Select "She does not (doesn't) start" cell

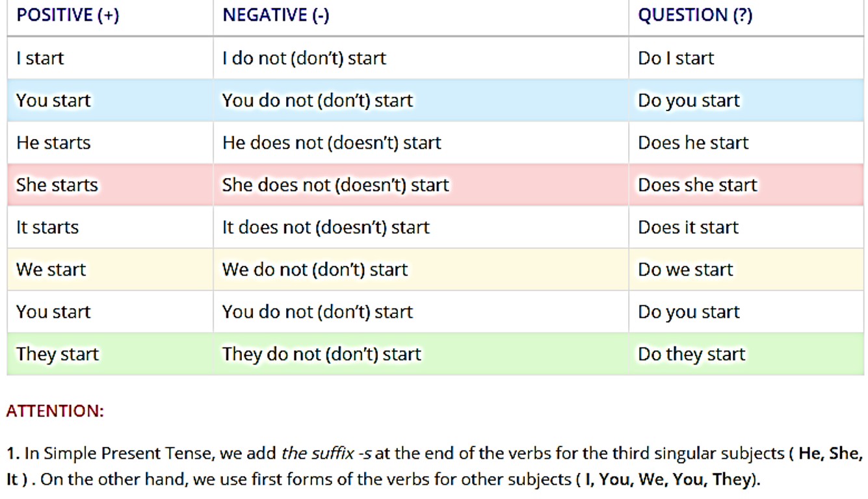click(x=335, y=185)
